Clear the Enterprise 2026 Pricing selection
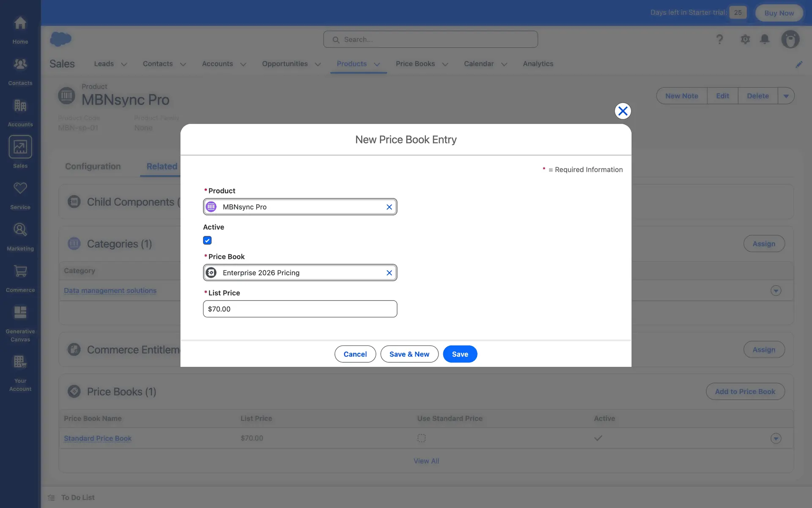 pyautogui.click(x=389, y=273)
